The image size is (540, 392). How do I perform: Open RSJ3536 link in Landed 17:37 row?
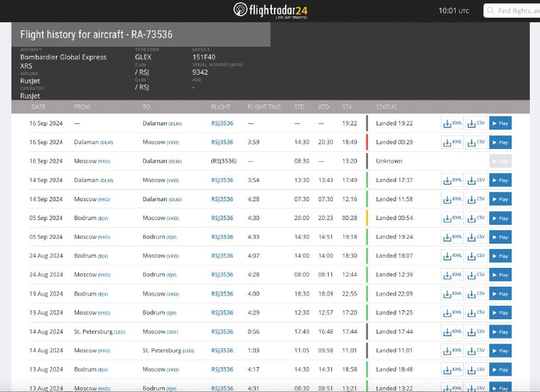pos(222,180)
